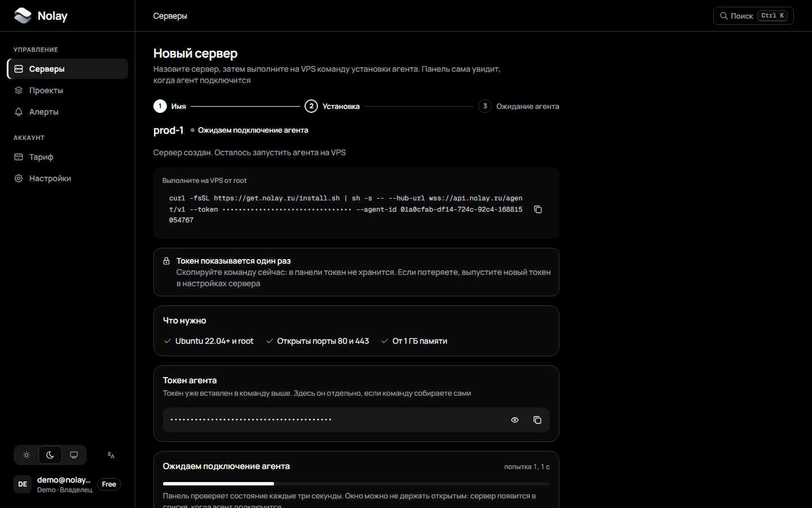This screenshot has height=508, width=812.
Task: Change the interface language
Action: [x=111, y=455]
